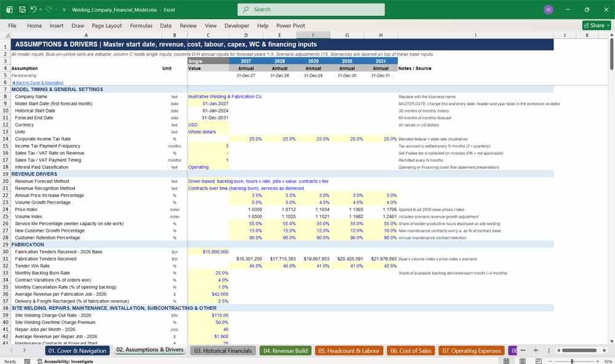
Task: Open the File menu
Action: pyautogui.click(x=12, y=25)
